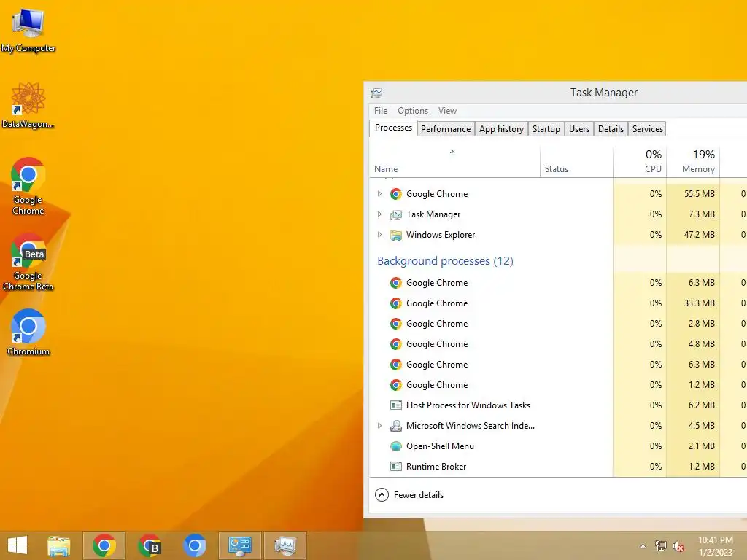
Task: Click the Chrome icon in 55.5 MB row
Action: tap(396, 194)
